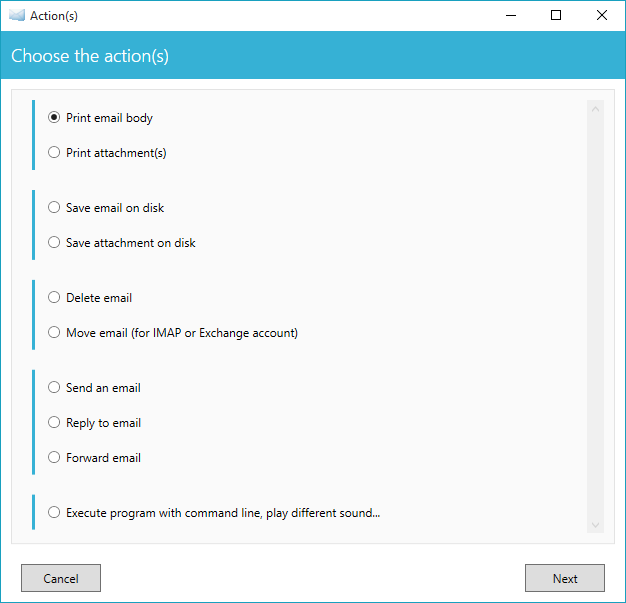Viewport: 626px width, 603px height.
Task: Maximize the Action(s) window
Action: [556, 16]
